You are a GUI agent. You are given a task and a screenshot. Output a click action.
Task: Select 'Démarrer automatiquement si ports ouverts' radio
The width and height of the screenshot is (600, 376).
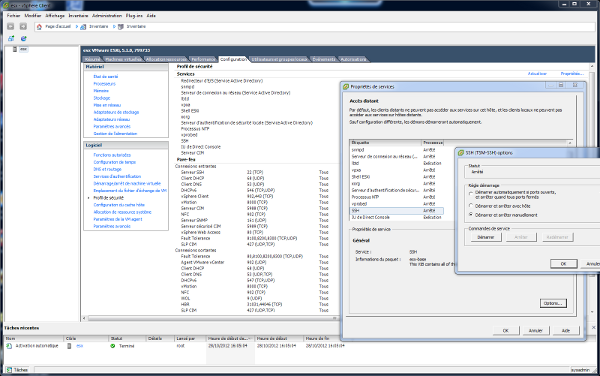click(x=471, y=194)
